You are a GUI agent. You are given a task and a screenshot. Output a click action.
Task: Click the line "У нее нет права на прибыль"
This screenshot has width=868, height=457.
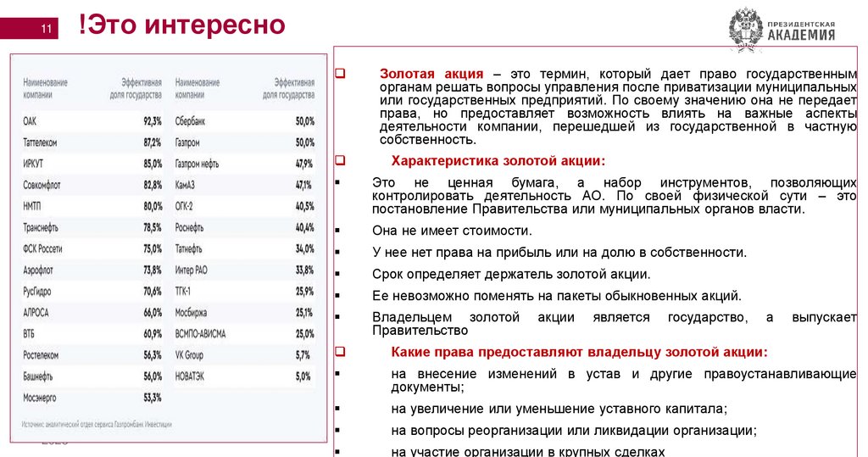pos(559,253)
